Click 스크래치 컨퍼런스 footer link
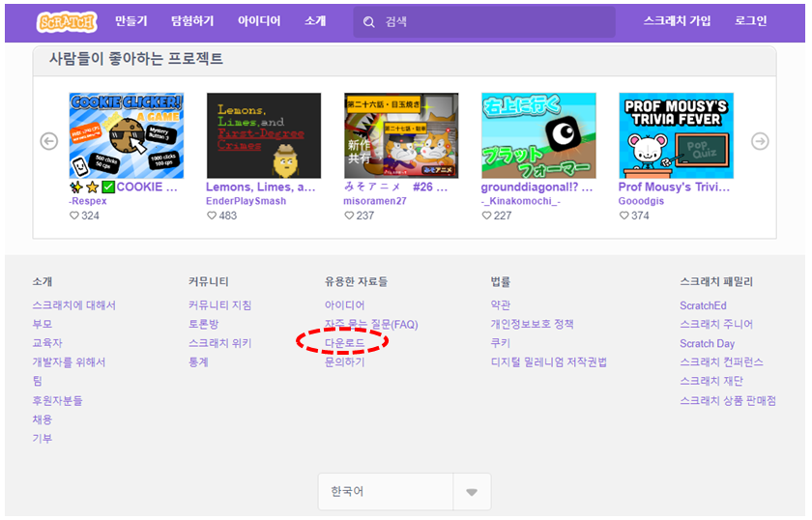The image size is (812, 520). point(721,362)
